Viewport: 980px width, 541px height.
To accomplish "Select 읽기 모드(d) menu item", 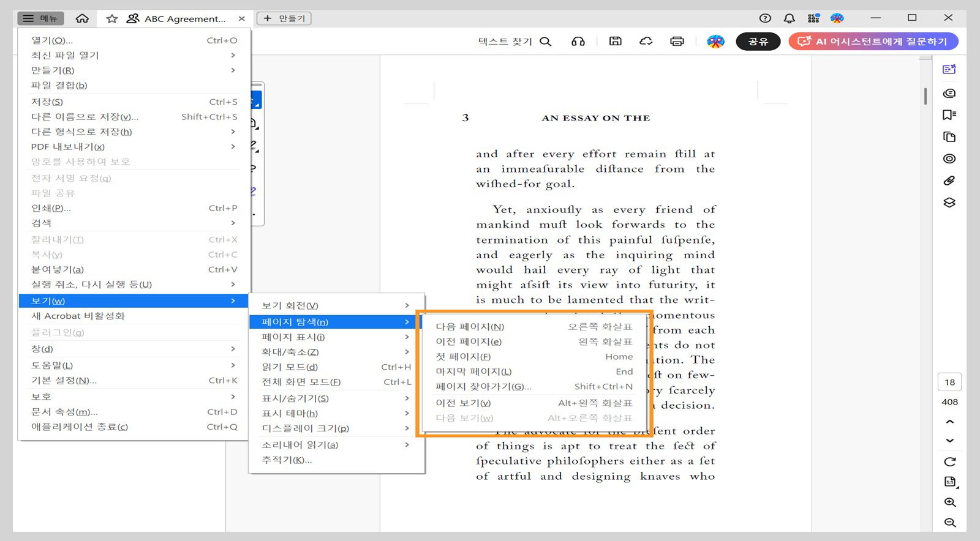I will coord(336,367).
